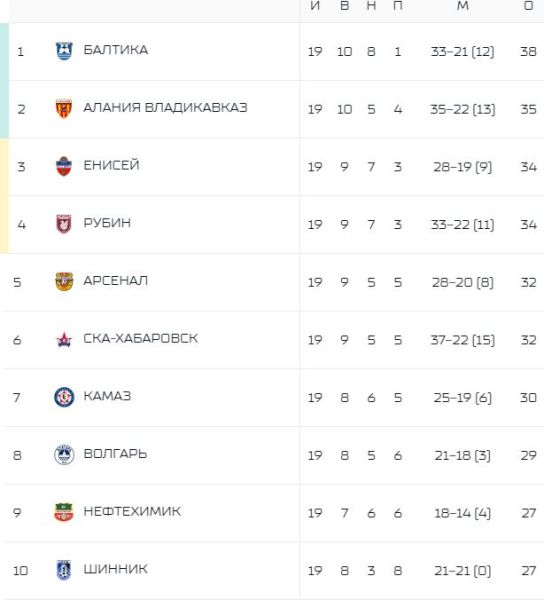Click the Арсенал team logo
This screenshot has height=600, width=544.
click(x=64, y=282)
